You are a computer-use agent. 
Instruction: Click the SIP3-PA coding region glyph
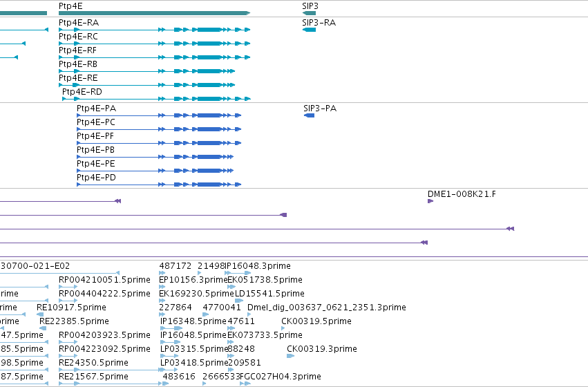click(x=309, y=115)
